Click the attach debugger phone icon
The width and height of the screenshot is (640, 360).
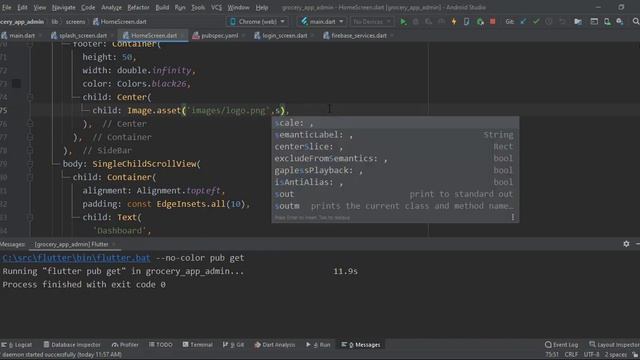point(467,22)
